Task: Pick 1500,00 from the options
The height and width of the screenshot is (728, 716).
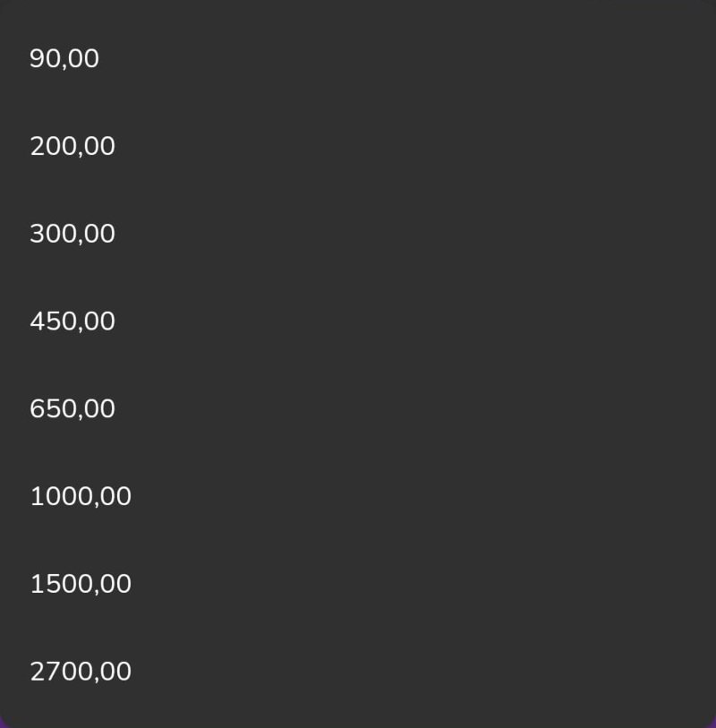Action: (x=358, y=584)
